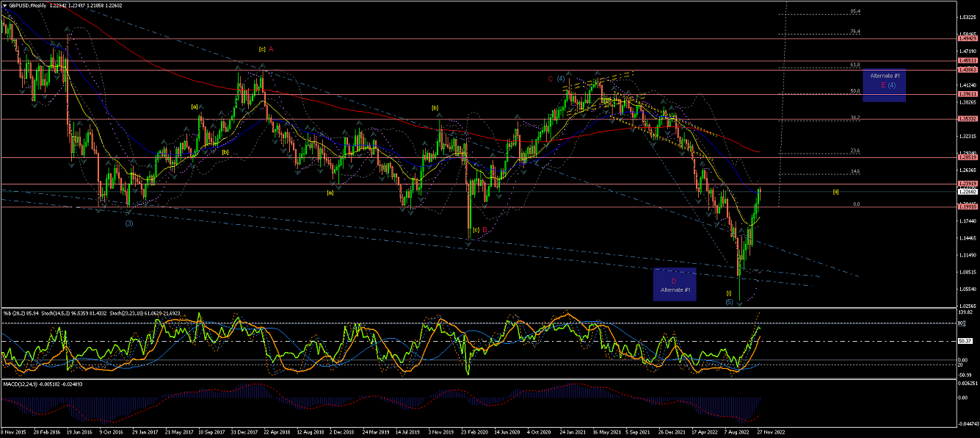Select the Fibonacci 76.4 level label
980x438 pixels.
[855, 32]
